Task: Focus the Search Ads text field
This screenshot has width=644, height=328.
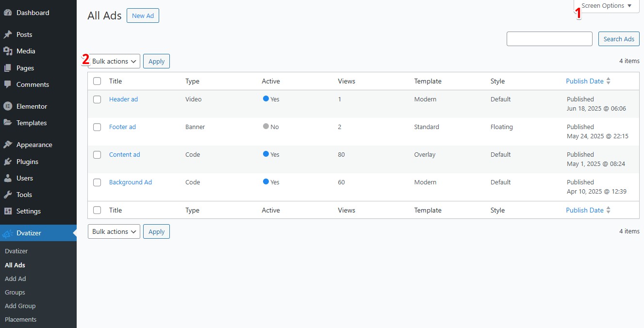Action: point(549,39)
